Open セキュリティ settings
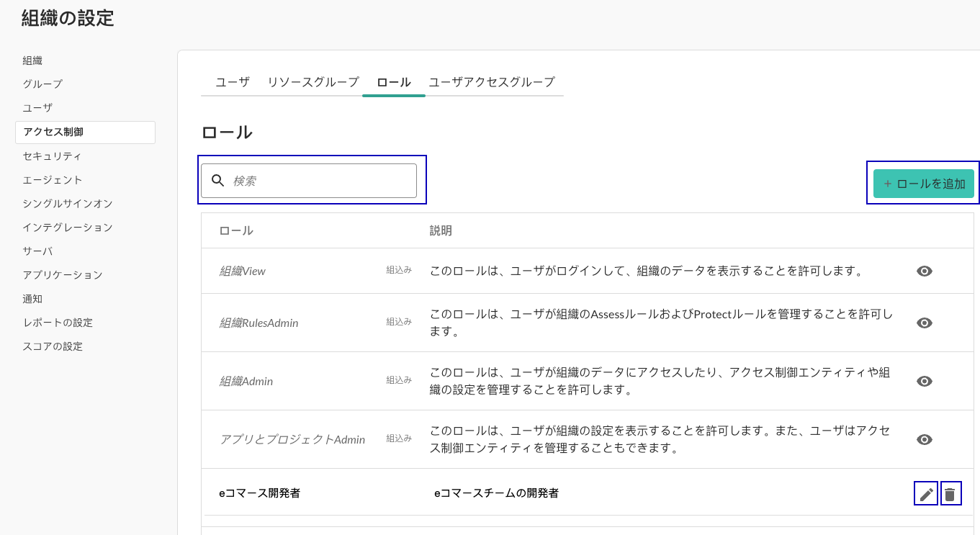980x535 pixels. tap(52, 156)
